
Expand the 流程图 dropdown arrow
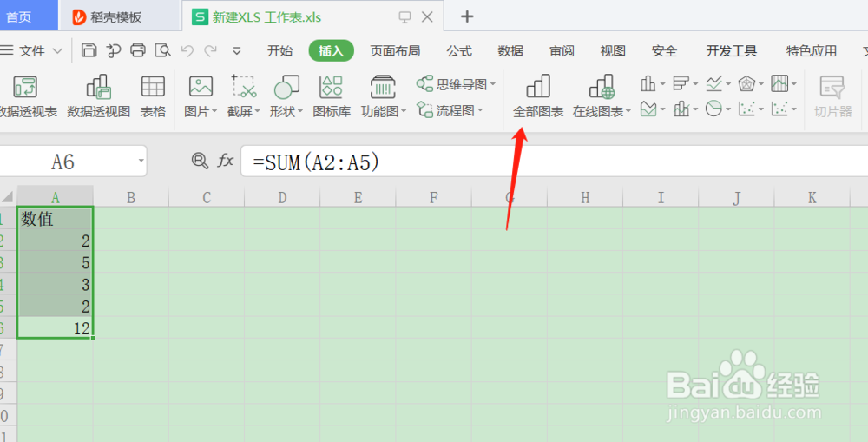point(480,110)
